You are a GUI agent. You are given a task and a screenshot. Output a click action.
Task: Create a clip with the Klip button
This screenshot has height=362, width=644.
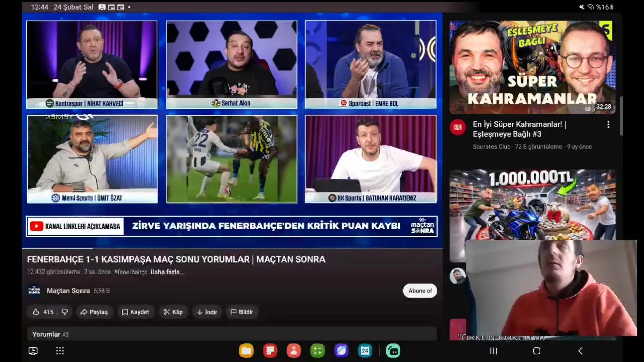coord(173,312)
